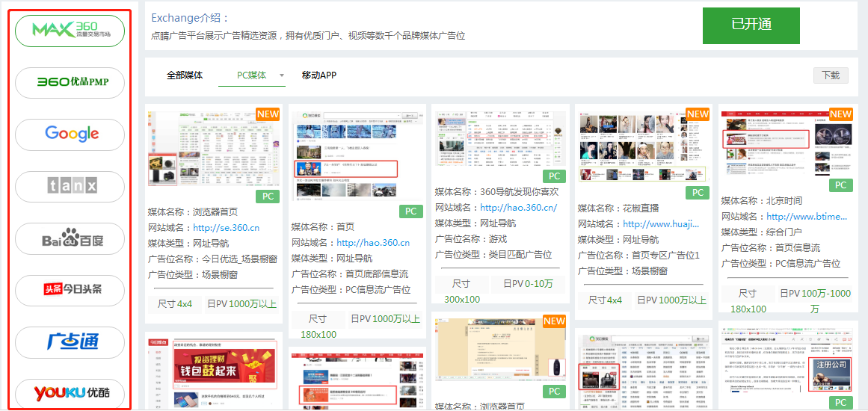
Task: Select the 360优品PMP platform logo
Action: [70, 82]
